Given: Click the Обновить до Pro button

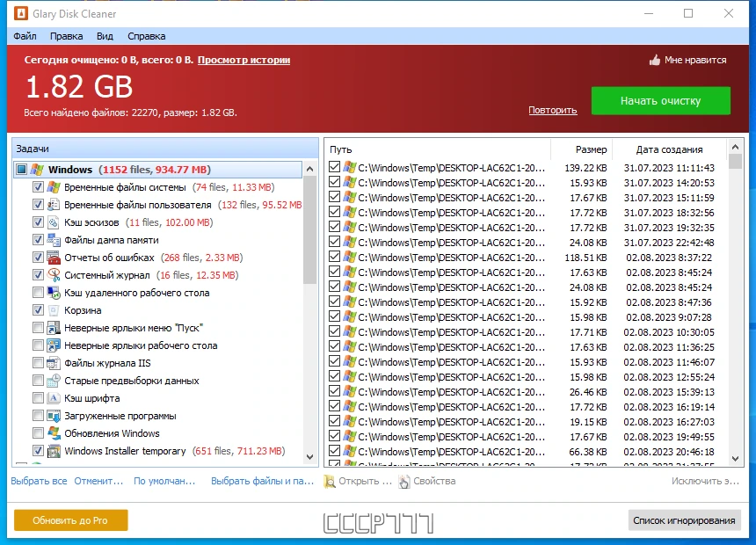Looking at the screenshot, I should click(70, 520).
